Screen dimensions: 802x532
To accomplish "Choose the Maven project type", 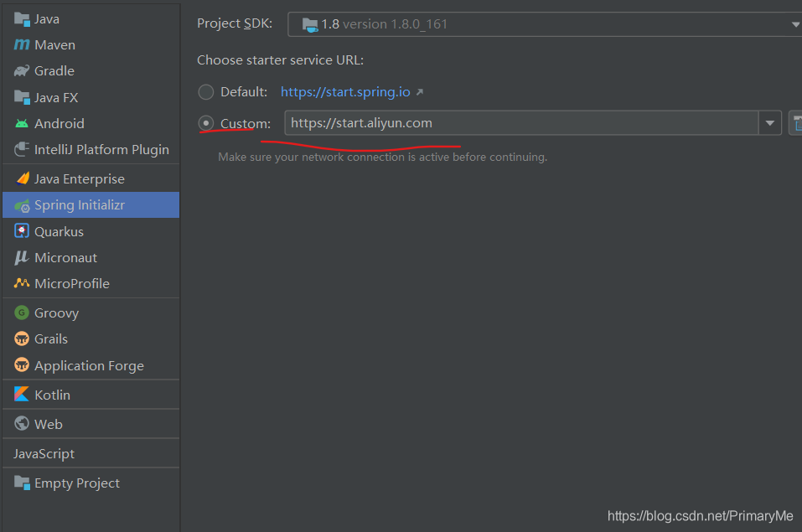I will click(x=91, y=44).
